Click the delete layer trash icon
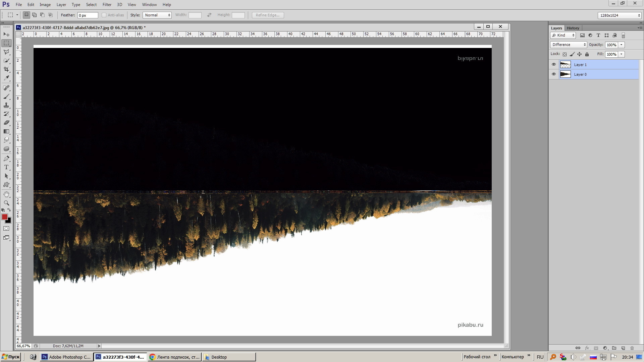 [632, 348]
